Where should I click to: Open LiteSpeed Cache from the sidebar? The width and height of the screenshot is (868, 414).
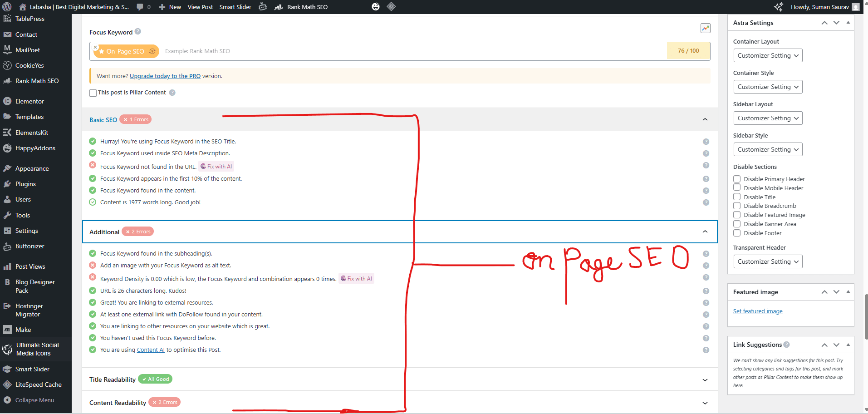coord(38,384)
